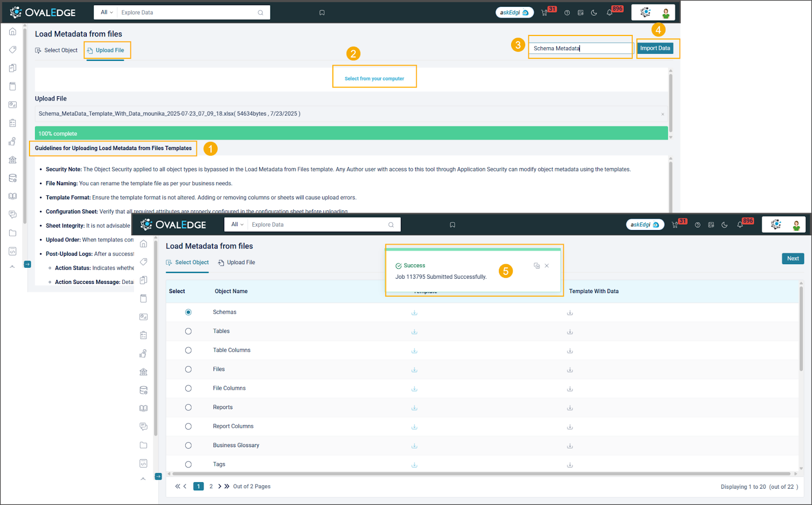Click Select from your computer link
Viewport: 812px width, 505px height.
coord(375,79)
